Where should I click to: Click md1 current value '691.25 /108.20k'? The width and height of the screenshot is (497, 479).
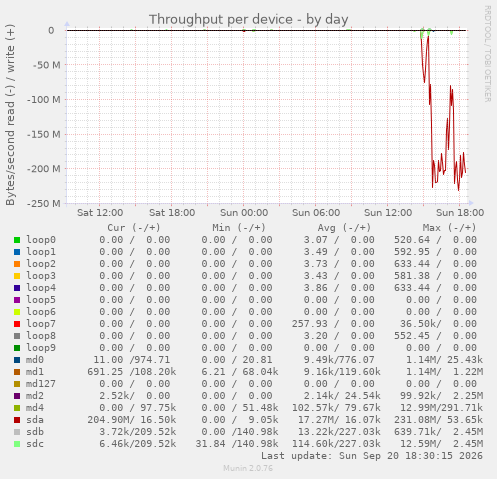click(132, 372)
